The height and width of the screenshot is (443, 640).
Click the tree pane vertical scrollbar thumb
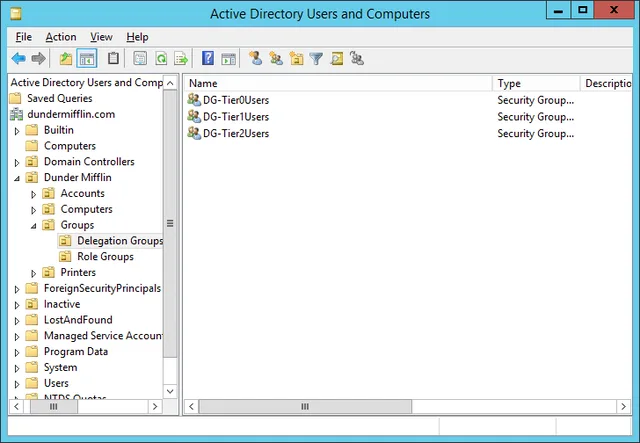(170, 224)
